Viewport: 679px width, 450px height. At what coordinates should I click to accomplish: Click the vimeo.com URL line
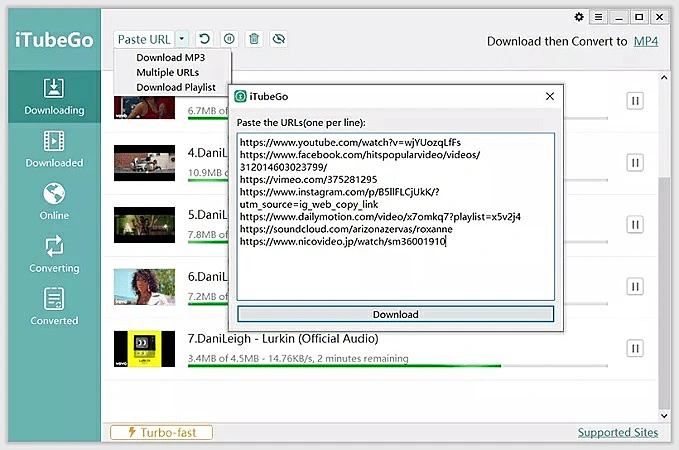[x=308, y=179]
